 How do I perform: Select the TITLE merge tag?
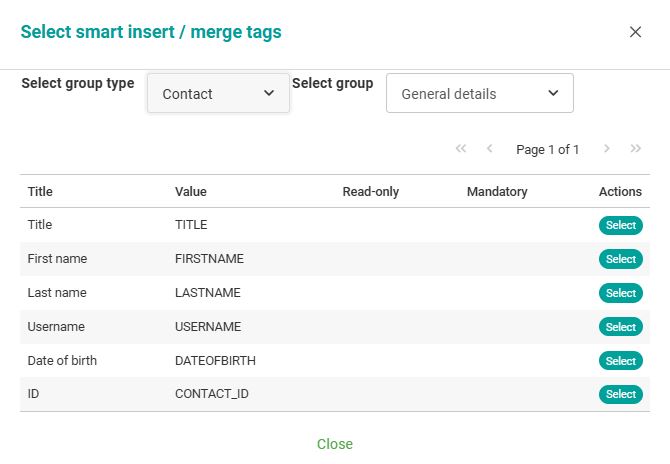[620, 225]
